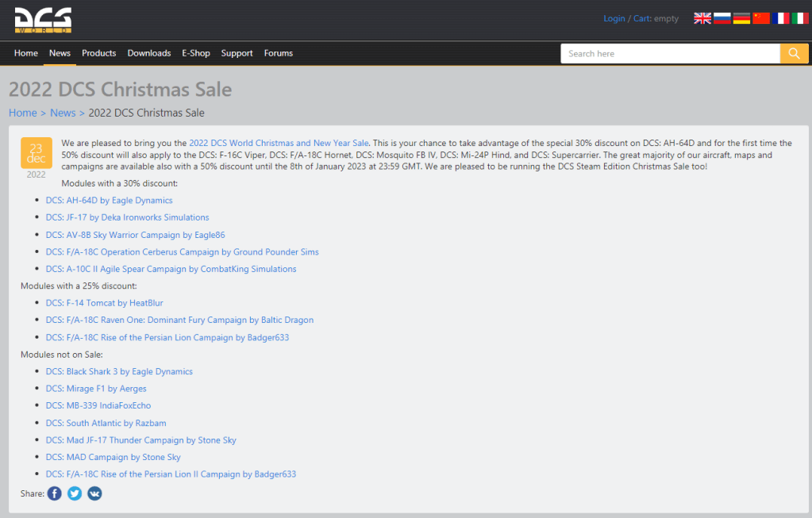Pick the Italian flag language icon

click(x=800, y=18)
